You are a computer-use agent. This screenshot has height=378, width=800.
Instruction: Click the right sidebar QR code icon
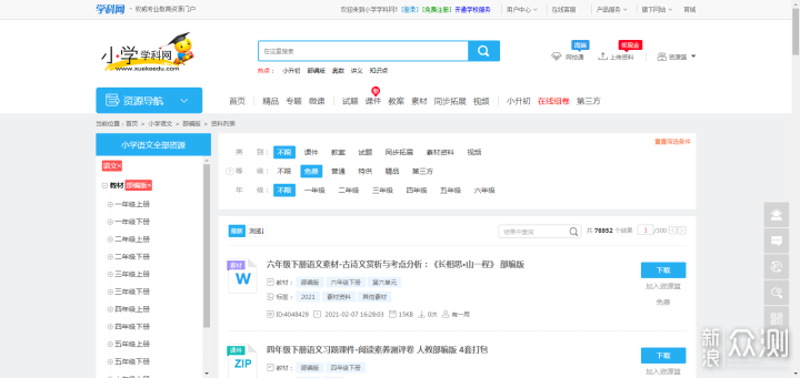[x=777, y=319]
